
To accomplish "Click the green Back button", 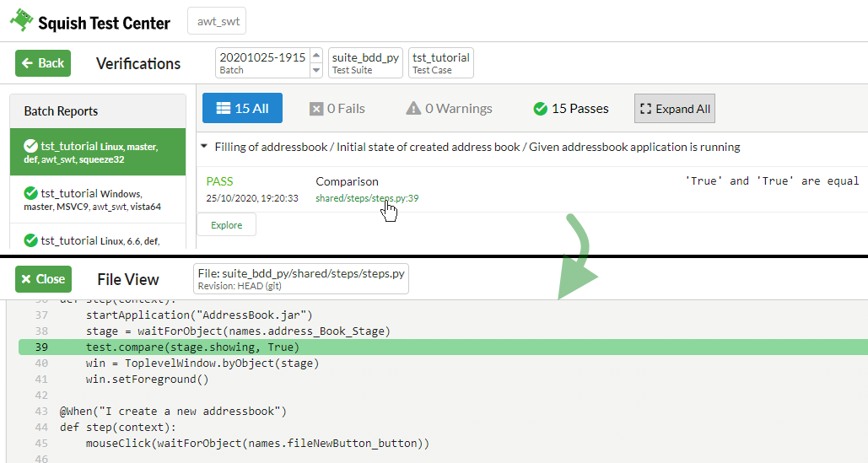I will pos(43,63).
